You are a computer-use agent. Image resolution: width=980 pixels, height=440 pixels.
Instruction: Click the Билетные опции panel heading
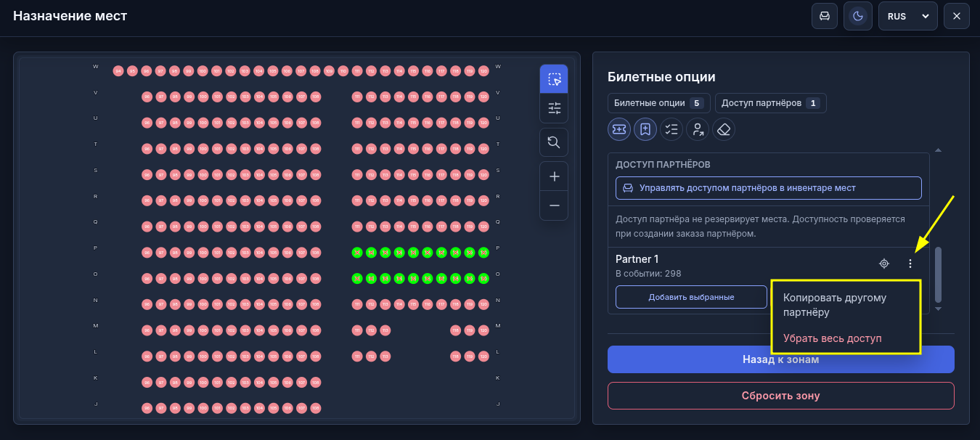point(661,76)
